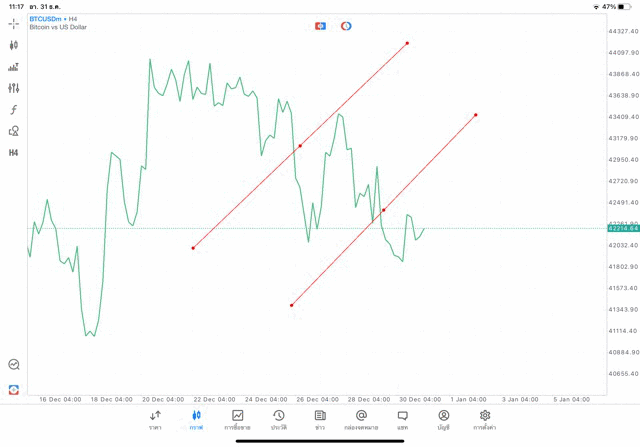Screen dimensions: 640x447
Task: Open chart settings sliders icon
Action: coord(14,88)
